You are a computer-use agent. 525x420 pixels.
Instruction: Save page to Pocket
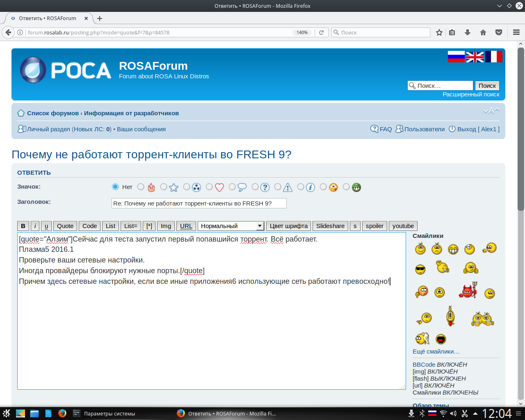click(499, 32)
